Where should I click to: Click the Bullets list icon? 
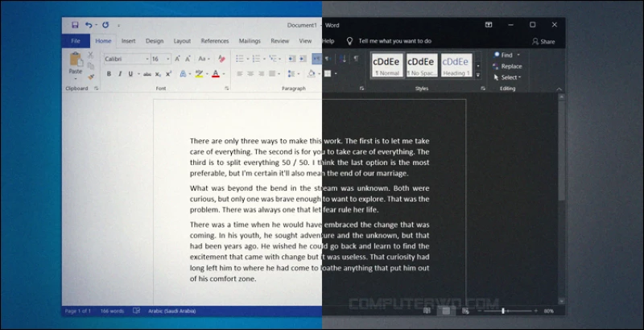click(240, 59)
